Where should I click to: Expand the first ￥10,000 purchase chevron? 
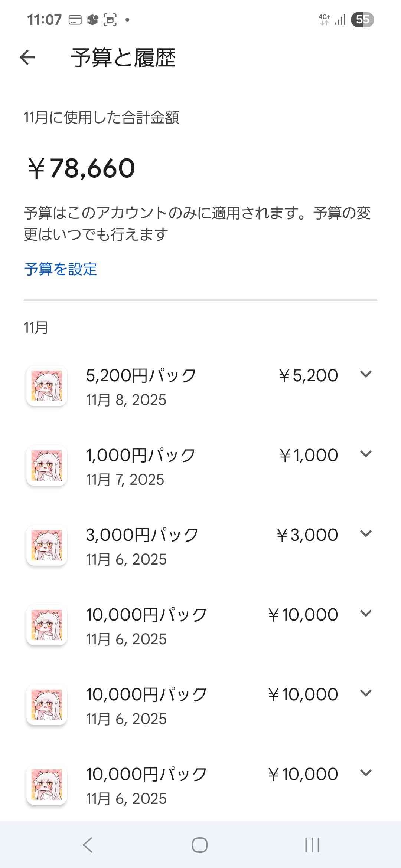pos(366,614)
